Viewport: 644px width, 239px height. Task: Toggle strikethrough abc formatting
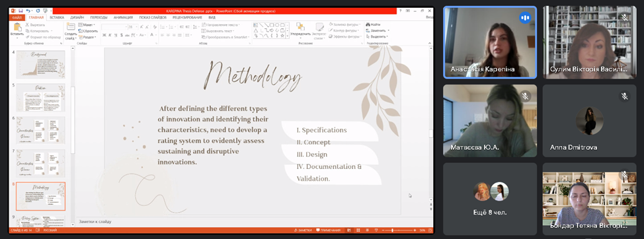point(128,35)
